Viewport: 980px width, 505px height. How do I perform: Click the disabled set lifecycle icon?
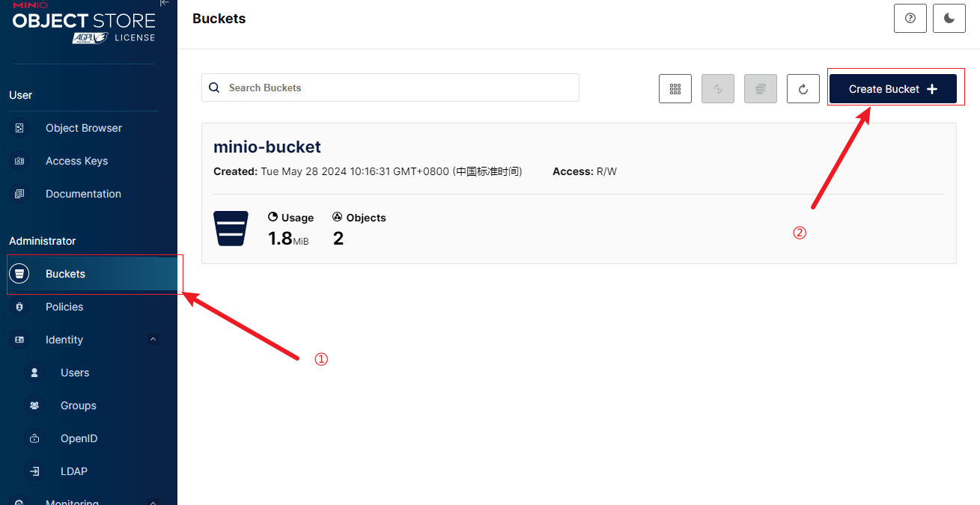pyautogui.click(x=761, y=89)
